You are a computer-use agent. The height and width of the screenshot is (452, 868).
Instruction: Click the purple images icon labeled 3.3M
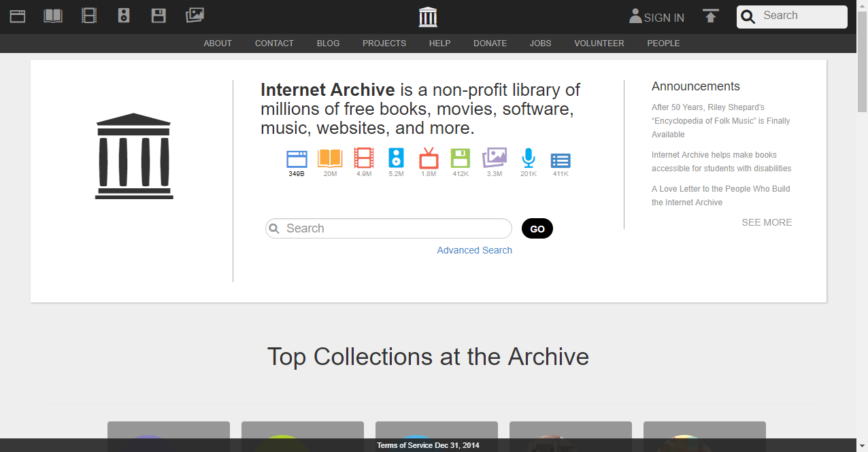(495, 158)
